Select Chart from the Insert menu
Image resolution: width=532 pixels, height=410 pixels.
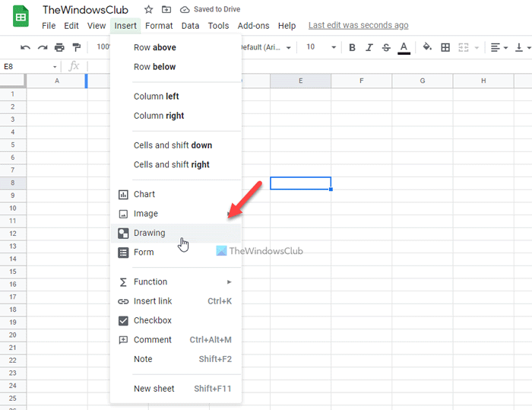click(176, 194)
